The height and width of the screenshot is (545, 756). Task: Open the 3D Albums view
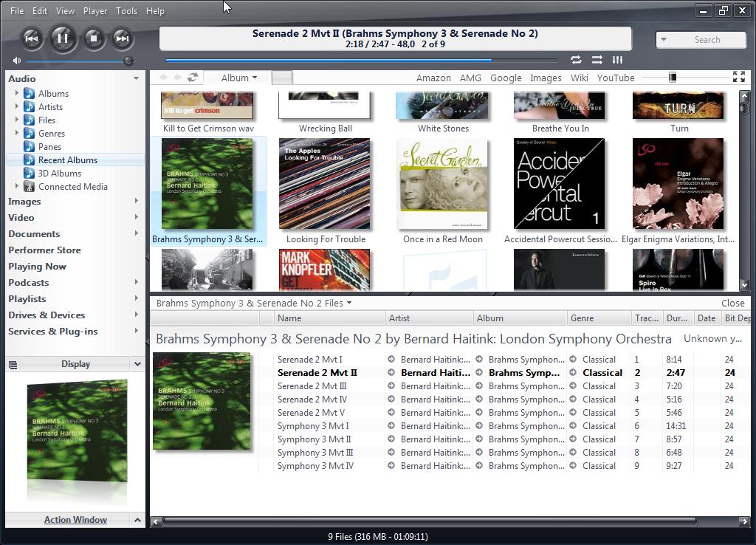coord(59,173)
